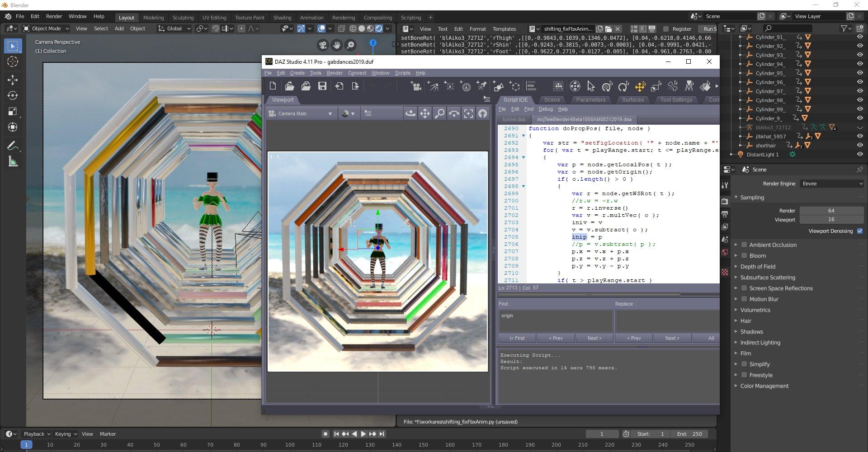This screenshot has height=452, width=868.
Task: Click the Pan view icon in DAZ viewport
Action: coord(425,113)
